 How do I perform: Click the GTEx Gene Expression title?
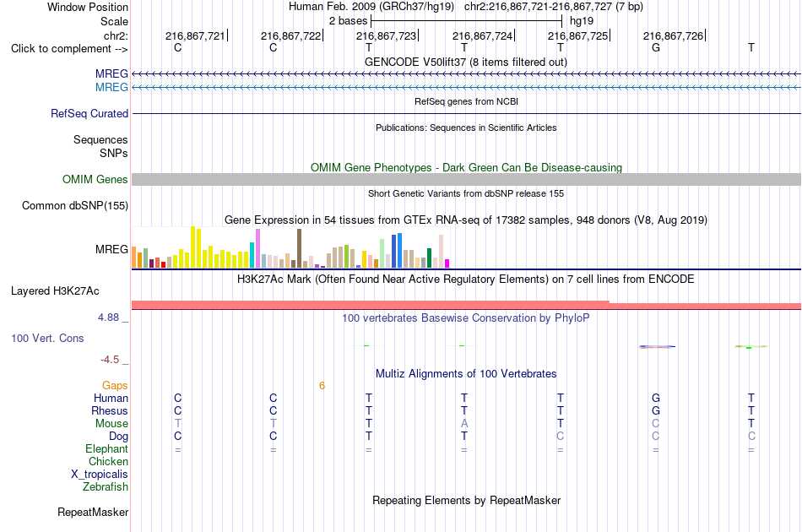tap(466, 220)
